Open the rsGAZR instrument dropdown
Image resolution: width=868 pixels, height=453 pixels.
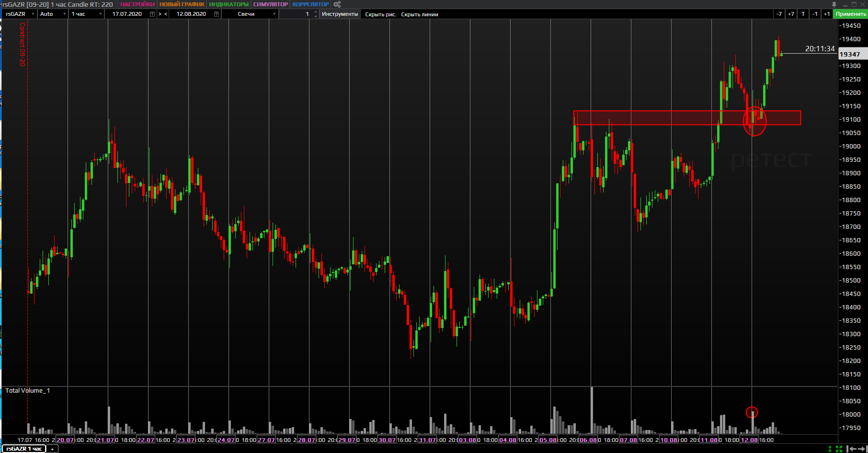(x=20, y=14)
